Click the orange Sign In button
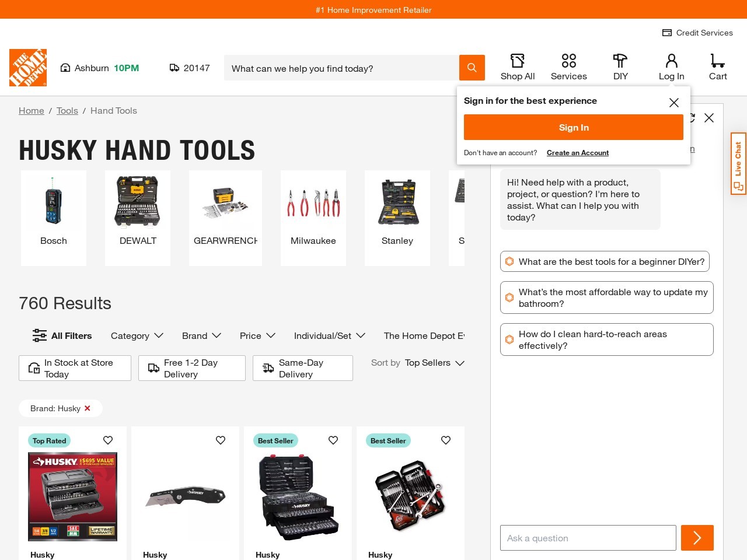 pyautogui.click(x=574, y=127)
